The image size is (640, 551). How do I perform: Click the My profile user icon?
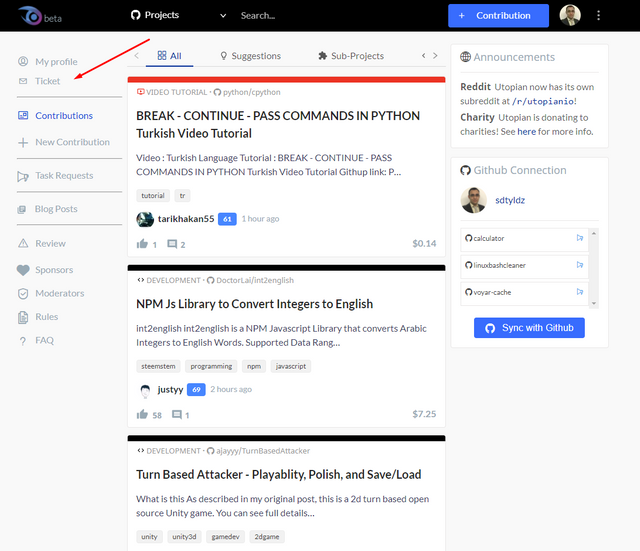tap(23, 62)
